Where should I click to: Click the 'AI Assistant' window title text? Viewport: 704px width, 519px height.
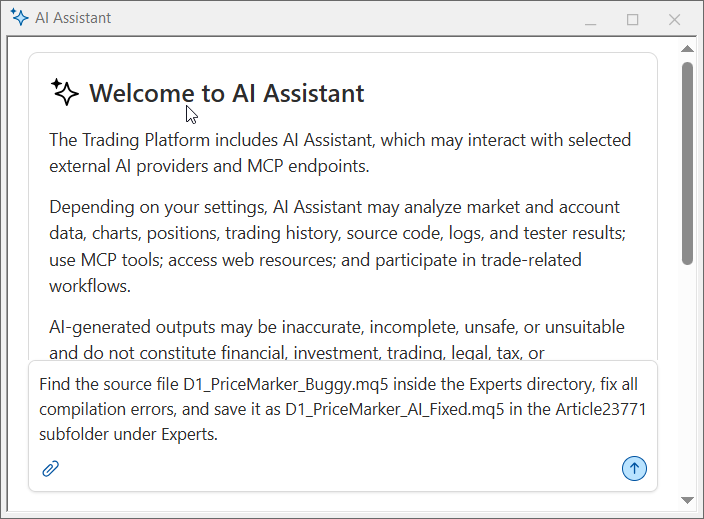[73, 18]
